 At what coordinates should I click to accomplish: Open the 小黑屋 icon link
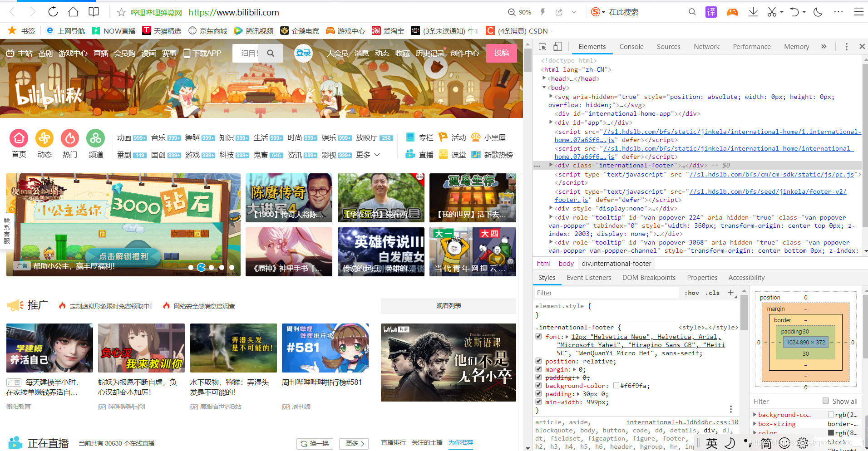476,137
